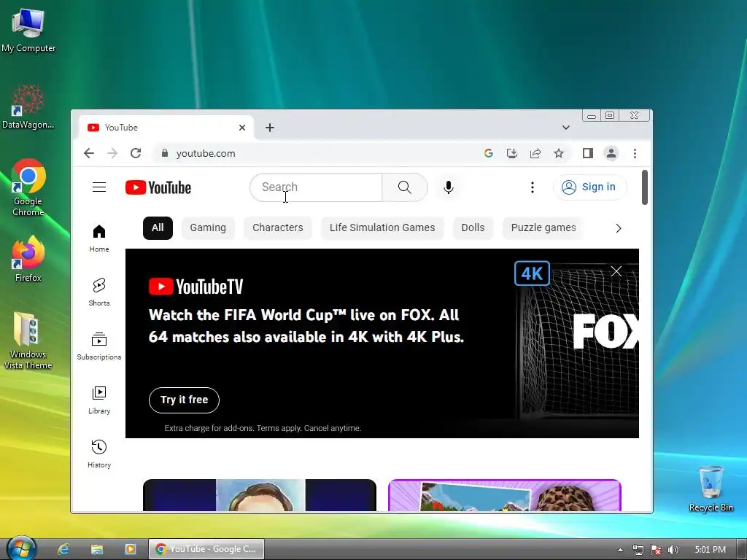Viewport: 747px width, 560px height.
Task: Select the Gaming filter chip
Action: point(208,228)
